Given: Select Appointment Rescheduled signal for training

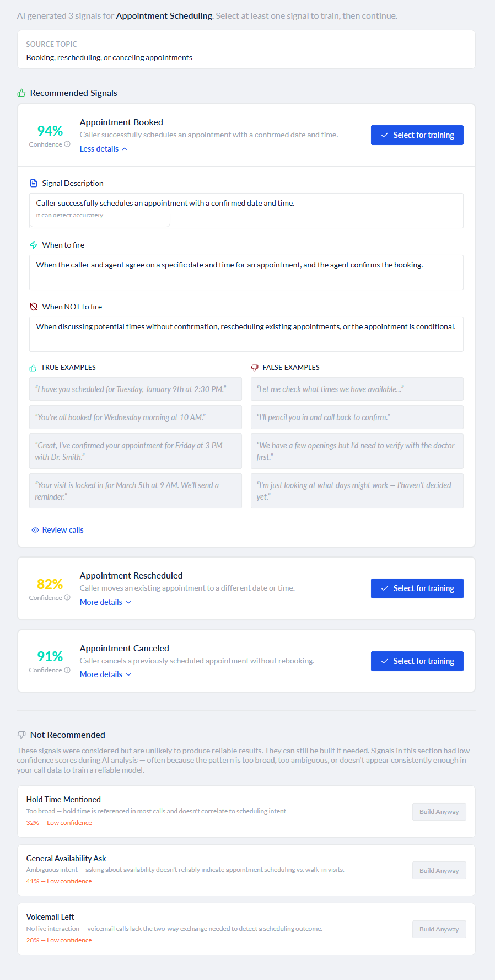Looking at the screenshot, I should (417, 588).
